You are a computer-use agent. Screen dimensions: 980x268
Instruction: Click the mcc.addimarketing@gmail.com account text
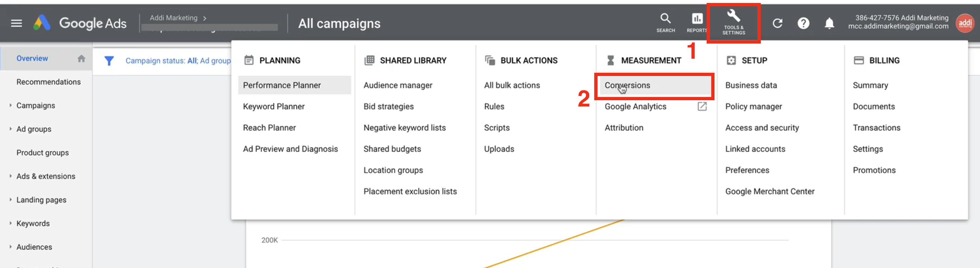tap(898, 27)
